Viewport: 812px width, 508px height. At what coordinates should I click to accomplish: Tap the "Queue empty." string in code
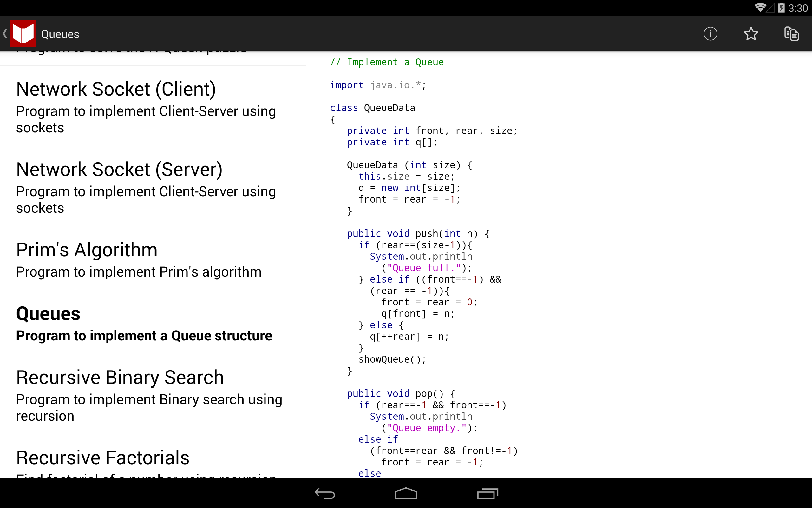click(427, 428)
